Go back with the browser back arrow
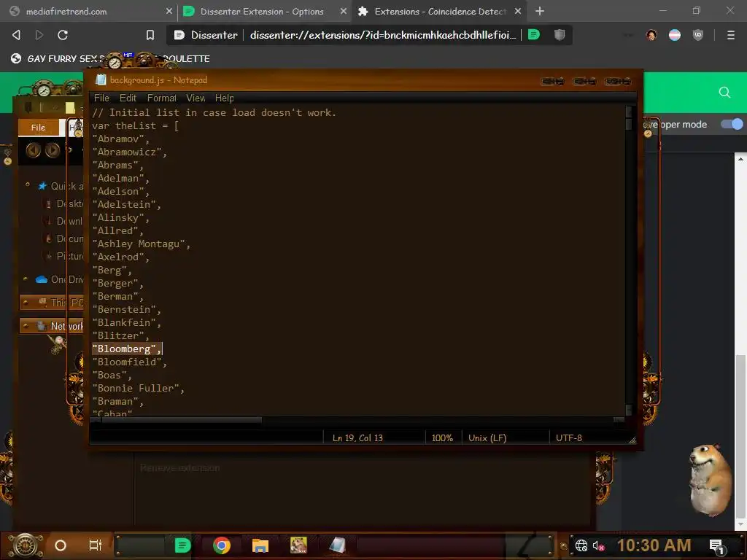 click(x=16, y=35)
